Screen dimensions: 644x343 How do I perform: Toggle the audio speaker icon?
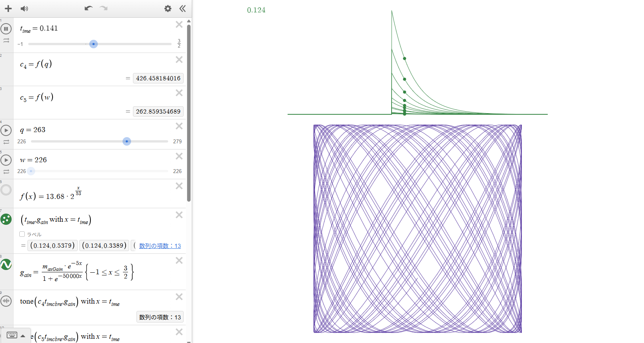click(x=24, y=8)
